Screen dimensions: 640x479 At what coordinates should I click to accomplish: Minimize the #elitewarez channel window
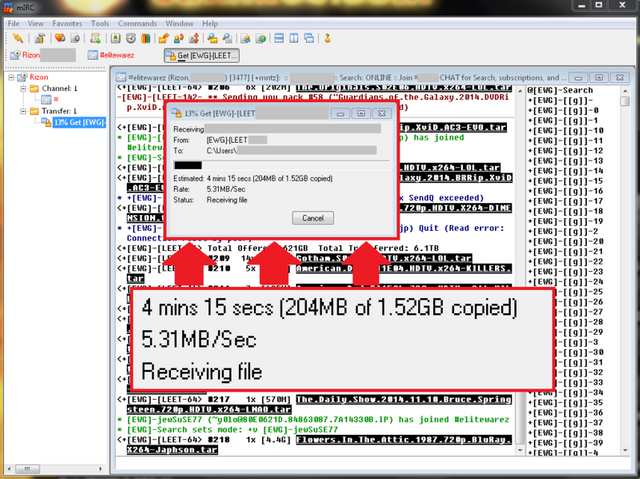pyautogui.click(x=578, y=78)
